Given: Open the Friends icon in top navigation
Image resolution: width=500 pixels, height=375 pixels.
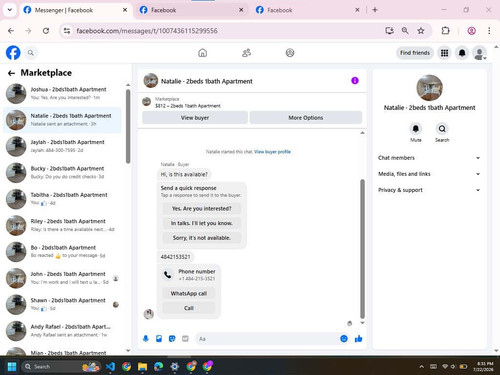Looking at the screenshot, I should tap(246, 53).
